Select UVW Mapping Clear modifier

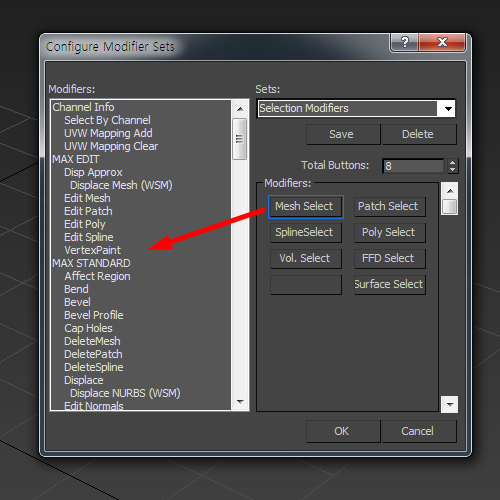click(x=111, y=146)
